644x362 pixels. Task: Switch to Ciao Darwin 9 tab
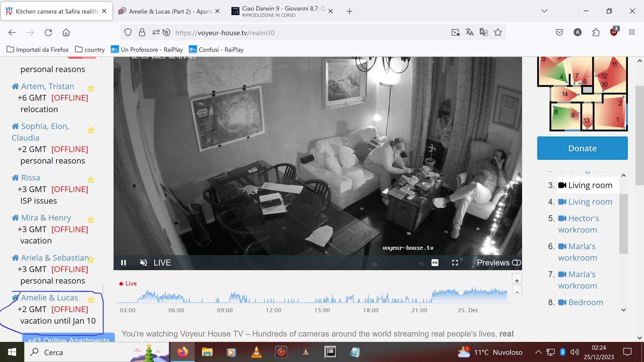pos(282,11)
